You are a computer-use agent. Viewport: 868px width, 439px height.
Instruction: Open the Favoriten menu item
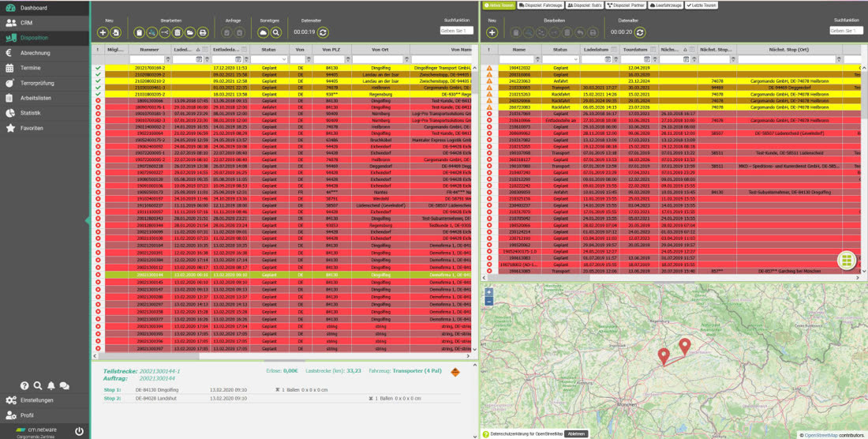click(44, 128)
